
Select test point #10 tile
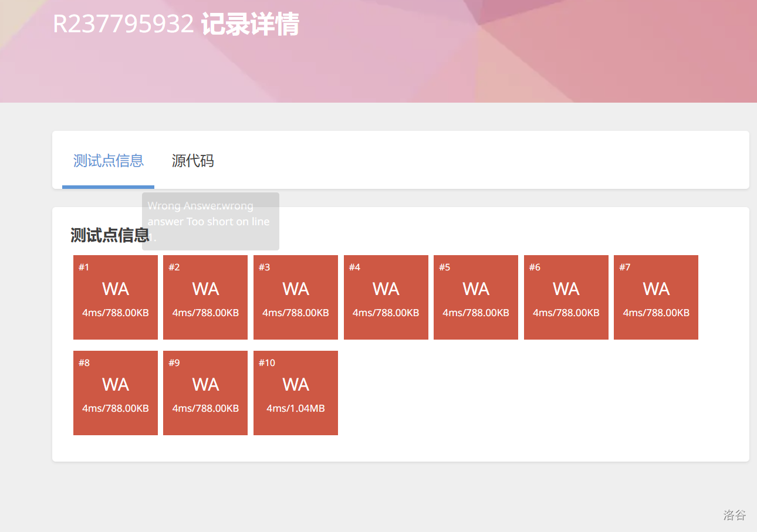pos(296,392)
